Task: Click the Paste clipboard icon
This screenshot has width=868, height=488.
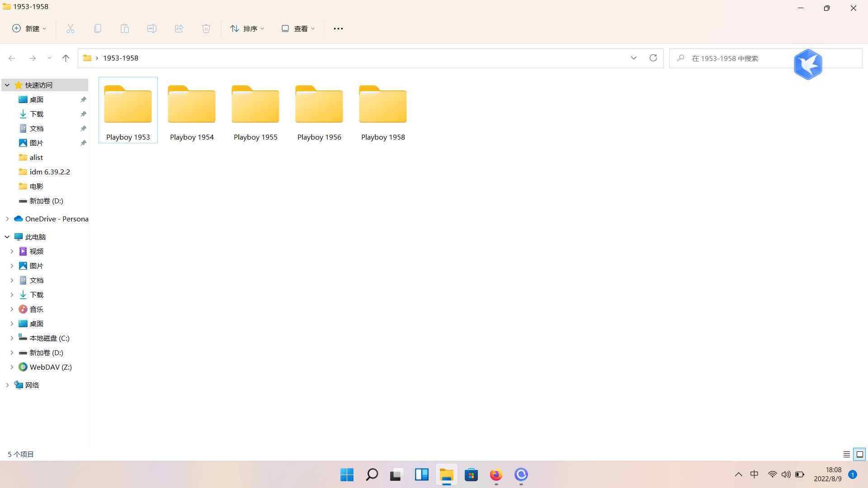Action: click(125, 28)
